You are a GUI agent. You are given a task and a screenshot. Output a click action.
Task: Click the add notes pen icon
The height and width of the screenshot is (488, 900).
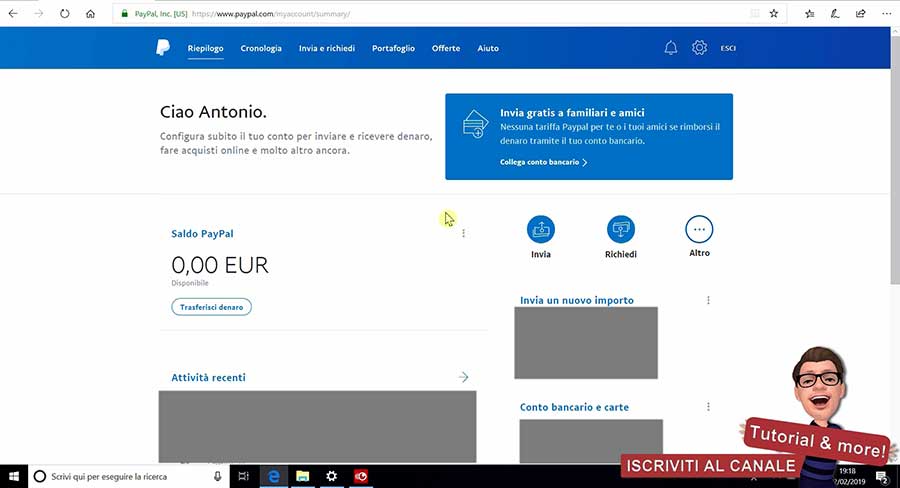point(835,13)
